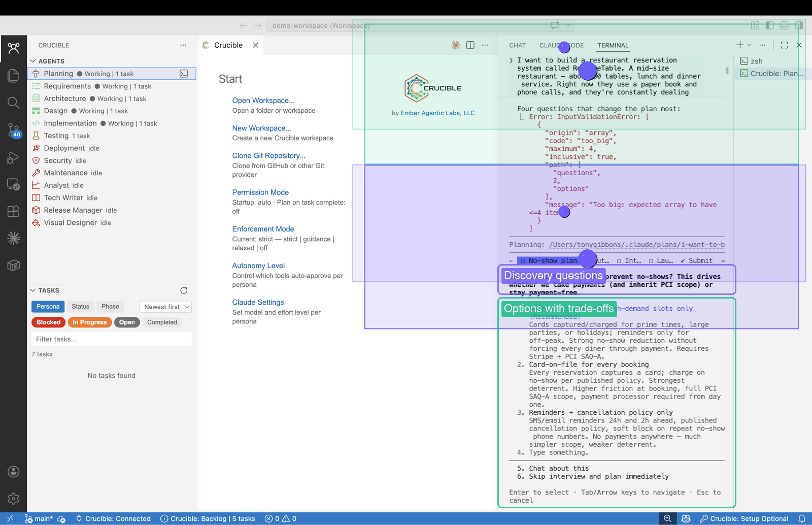Open Source Control with 40 badge

tap(14, 130)
